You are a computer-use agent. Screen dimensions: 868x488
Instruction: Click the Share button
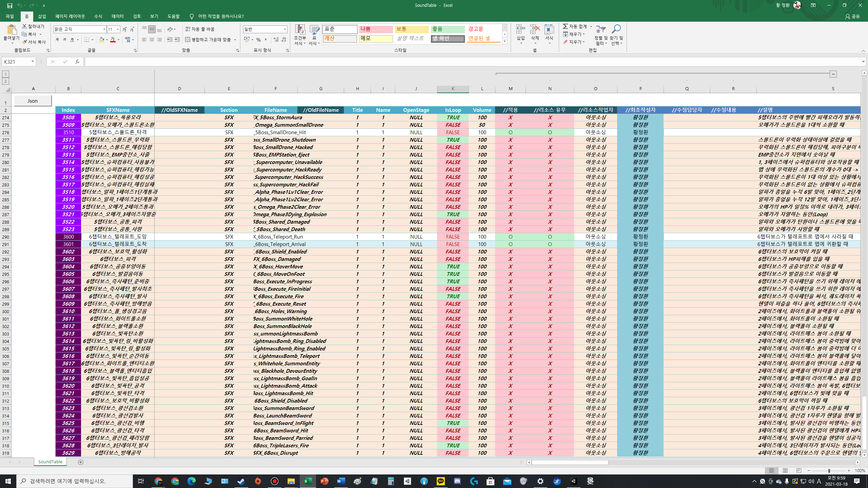pos(852,16)
